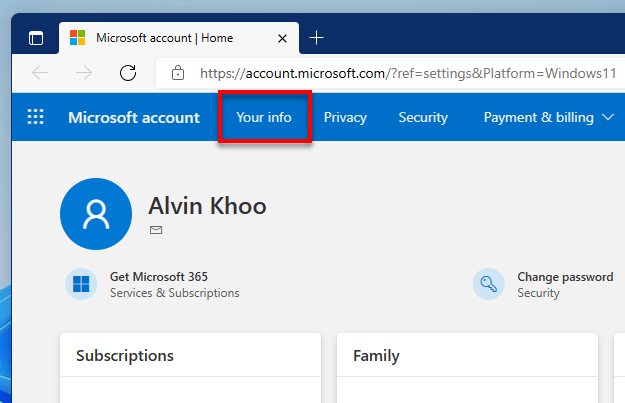625x403 pixels.
Task: Open a new browser tab
Action: (316, 38)
